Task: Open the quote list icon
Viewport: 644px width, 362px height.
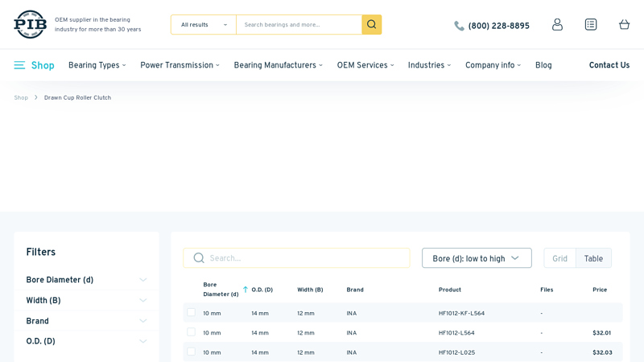Action: tap(591, 25)
